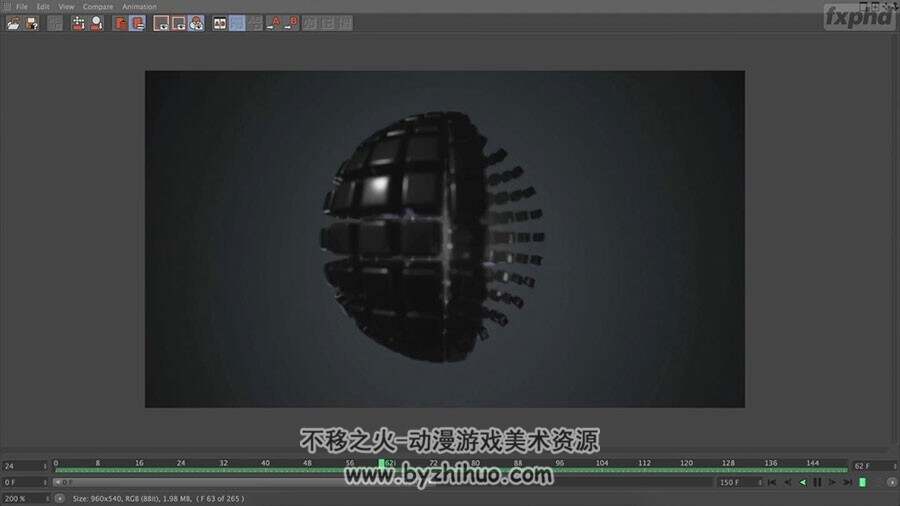Click the rendered sphere image preview
This screenshot has height=506, width=900.
pyautogui.click(x=445, y=239)
